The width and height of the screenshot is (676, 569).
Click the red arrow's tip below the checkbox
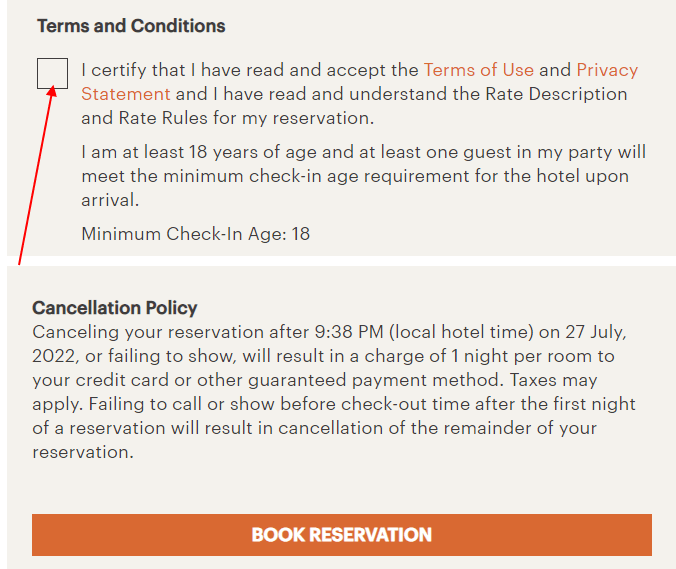click(53, 88)
